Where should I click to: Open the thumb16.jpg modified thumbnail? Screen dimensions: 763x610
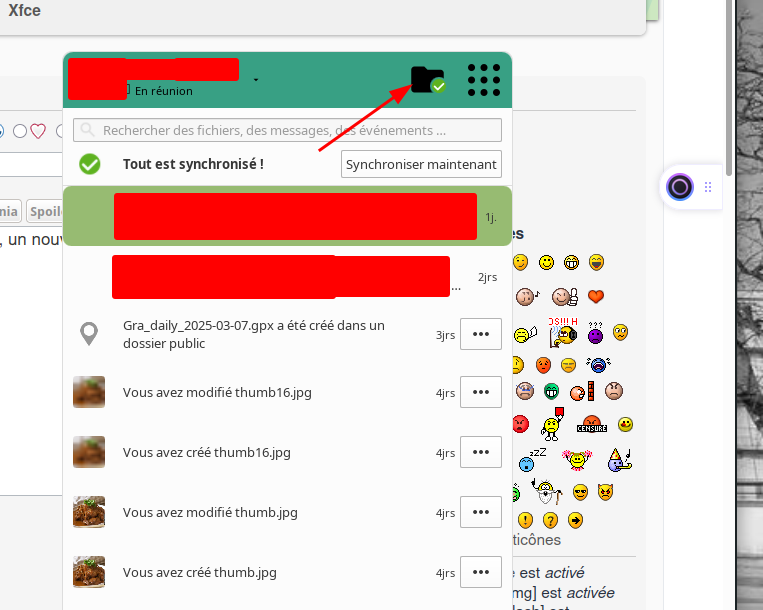tap(89, 392)
